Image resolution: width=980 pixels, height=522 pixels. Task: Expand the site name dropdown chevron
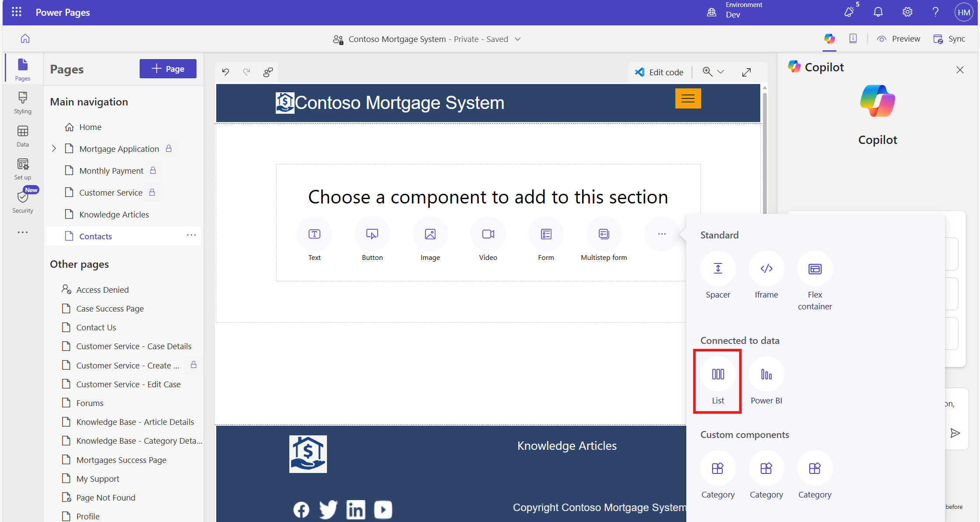pyautogui.click(x=518, y=39)
